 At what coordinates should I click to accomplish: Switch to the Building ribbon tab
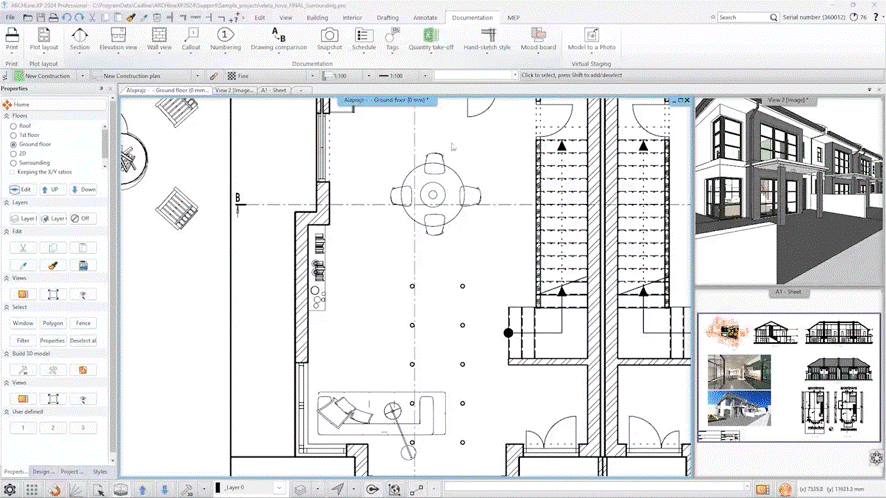(317, 18)
